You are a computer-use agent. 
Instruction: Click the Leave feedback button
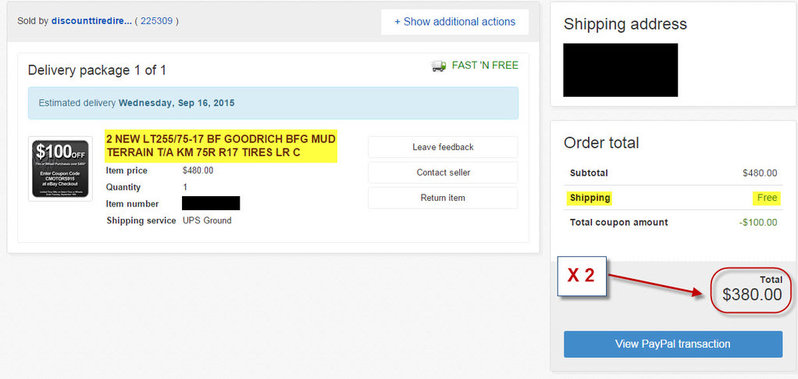(443, 147)
